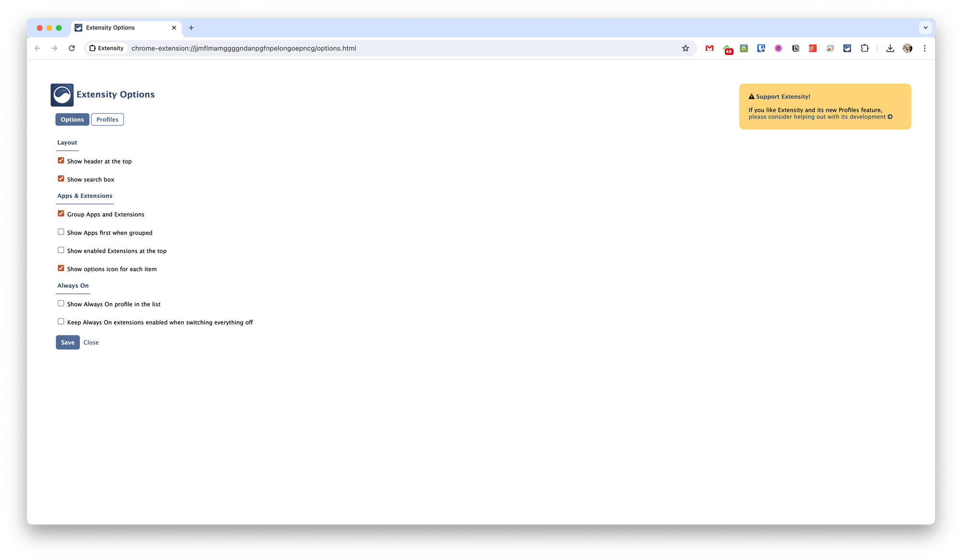Open Chrome Downloads icon
This screenshot has height=560, width=962.
pyautogui.click(x=890, y=48)
